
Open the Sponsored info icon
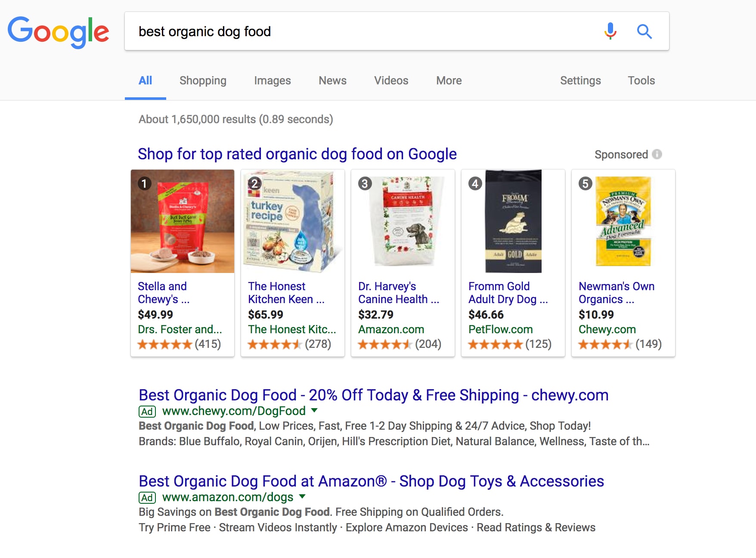pos(657,154)
